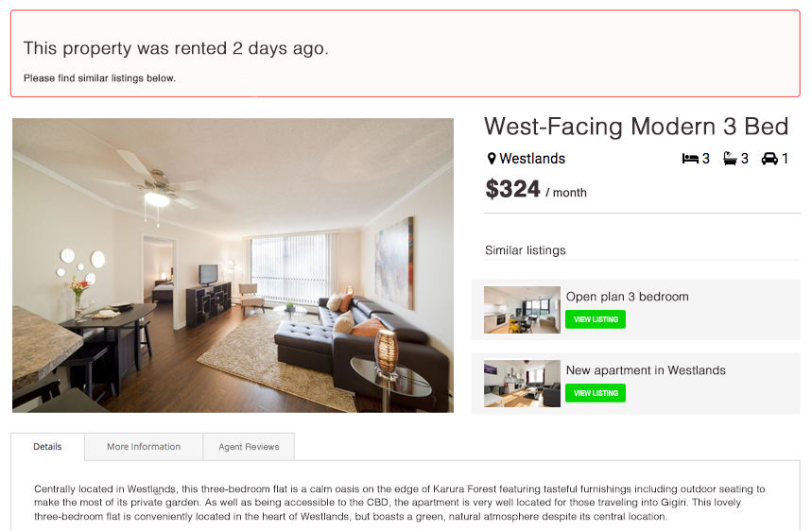Select the Westlands location text
The image size is (812, 531).
532,159
